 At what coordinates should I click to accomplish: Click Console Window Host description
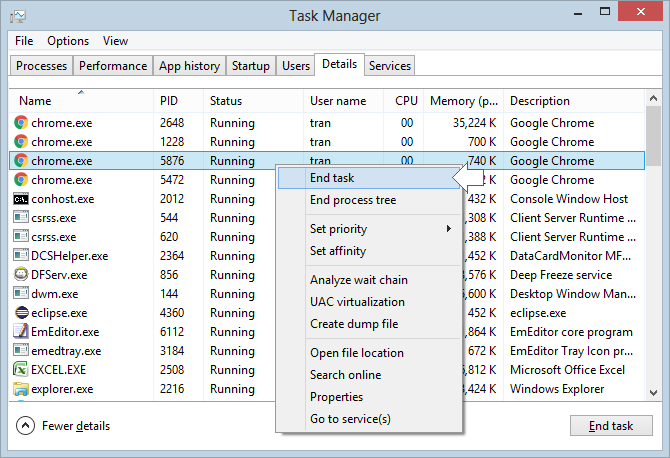(x=569, y=199)
